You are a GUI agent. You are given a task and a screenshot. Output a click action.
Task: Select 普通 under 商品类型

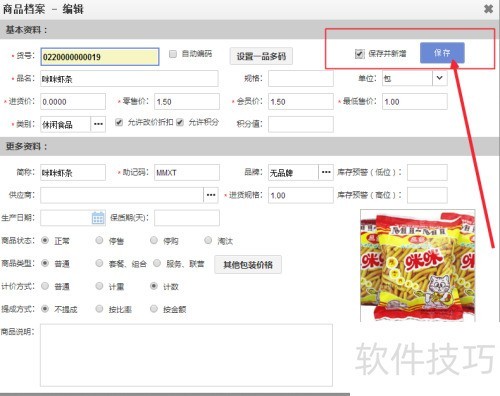click(x=45, y=263)
